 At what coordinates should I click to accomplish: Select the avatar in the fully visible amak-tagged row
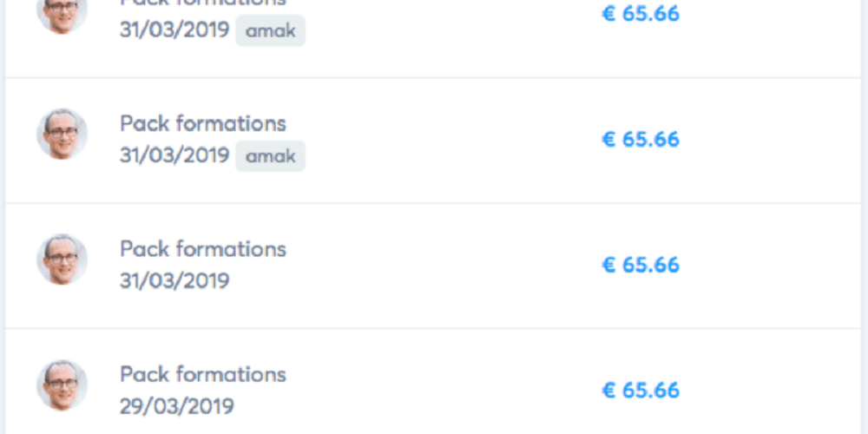tap(62, 134)
